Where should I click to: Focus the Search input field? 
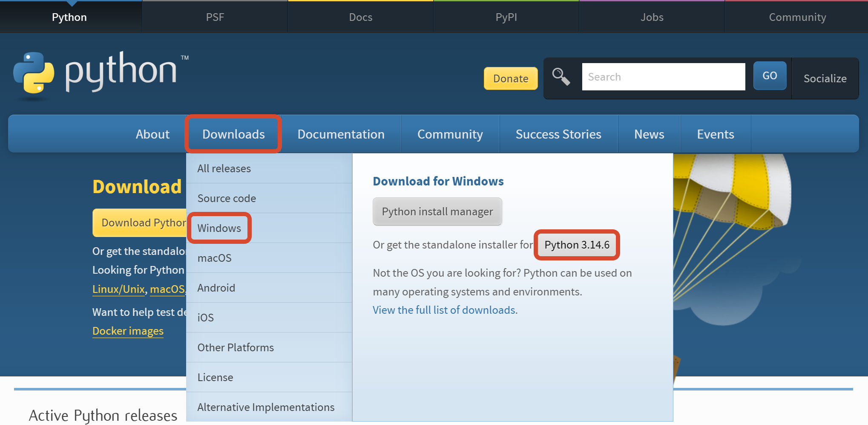tap(664, 77)
